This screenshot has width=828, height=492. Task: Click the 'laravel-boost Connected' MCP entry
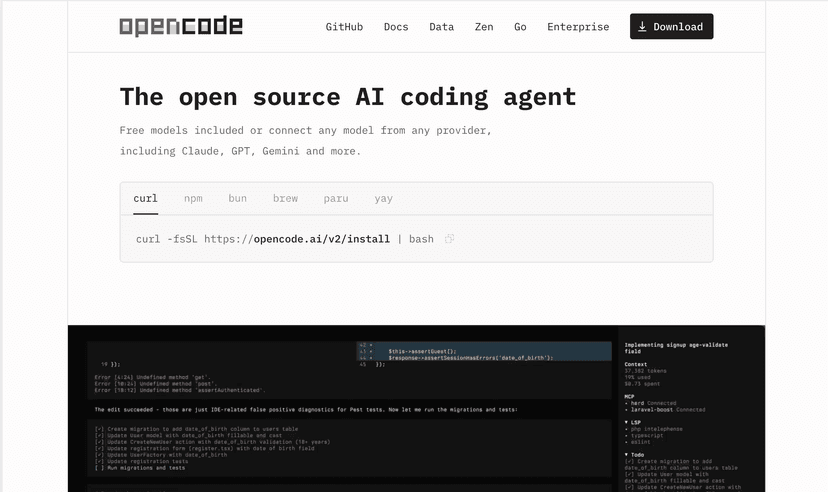665,410
